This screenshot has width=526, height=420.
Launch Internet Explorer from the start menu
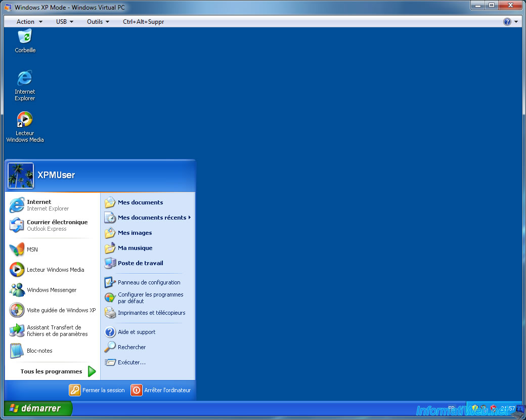click(x=53, y=205)
